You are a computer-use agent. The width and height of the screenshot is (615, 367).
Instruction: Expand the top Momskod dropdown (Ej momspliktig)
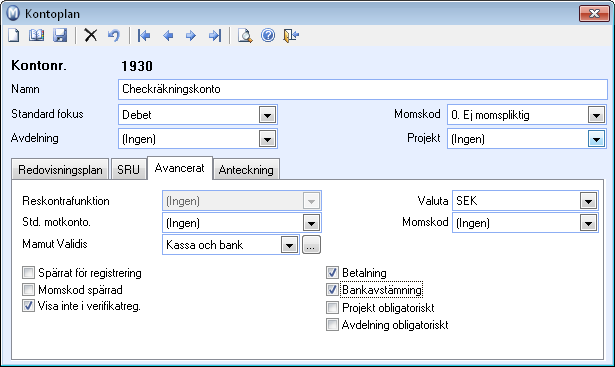[x=596, y=115]
